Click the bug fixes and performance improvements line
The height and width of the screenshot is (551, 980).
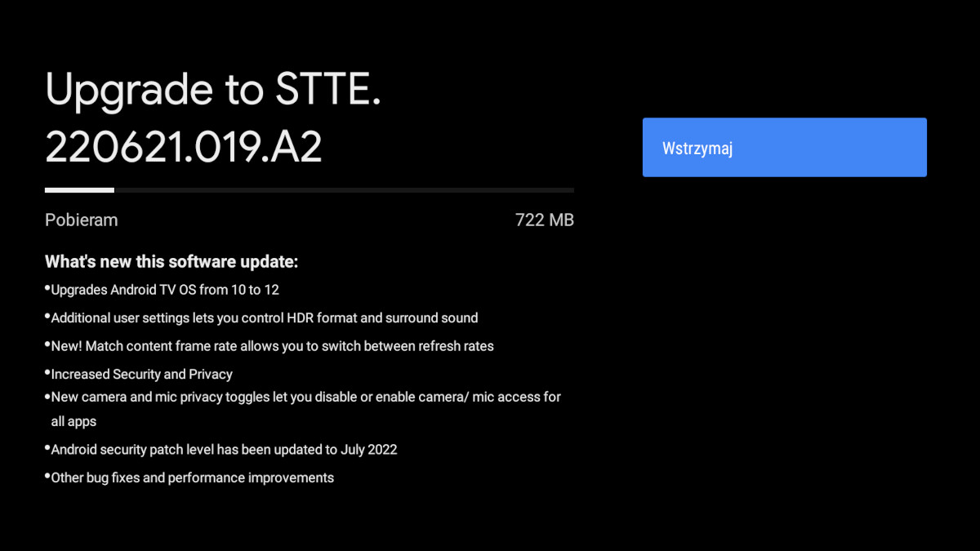tap(192, 478)
